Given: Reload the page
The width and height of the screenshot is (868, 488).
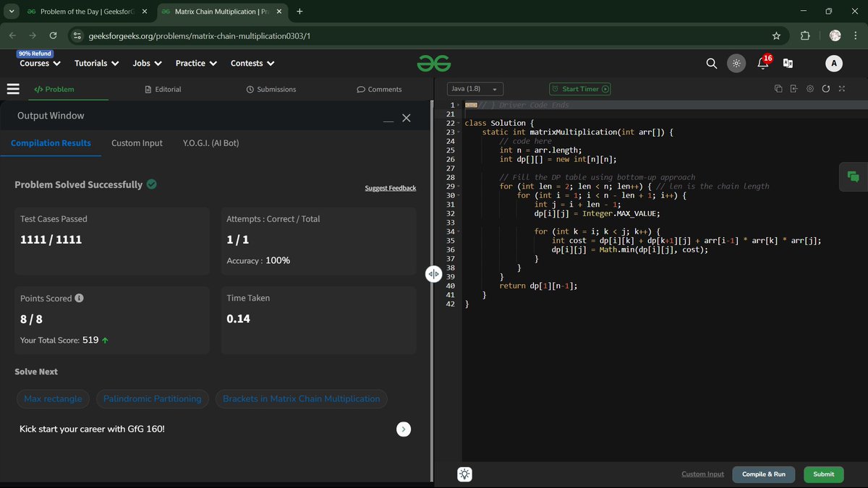Looking at the screenshot, I should pyautogui.click(x=53, y=35).
